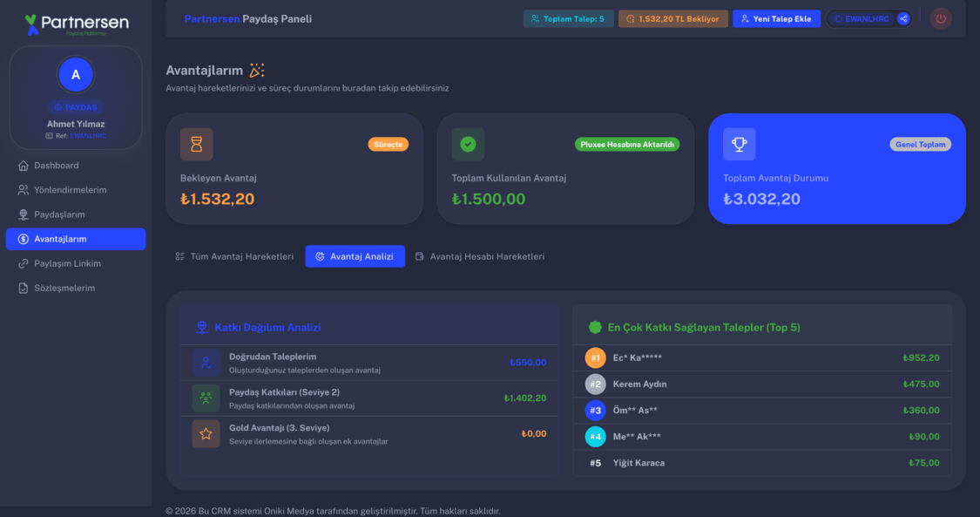Click the hourglass icon on Bekleyen Avantaj card

coord(196,145)
